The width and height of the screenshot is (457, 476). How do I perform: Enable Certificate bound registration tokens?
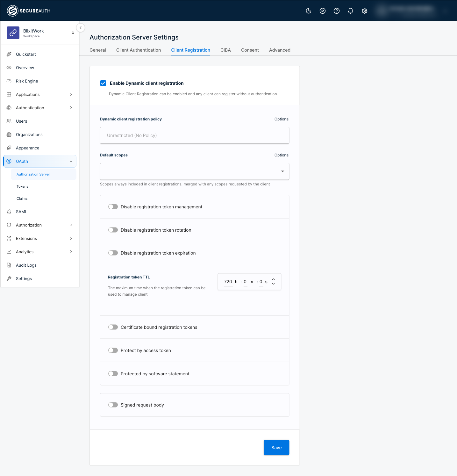(113, 327)
